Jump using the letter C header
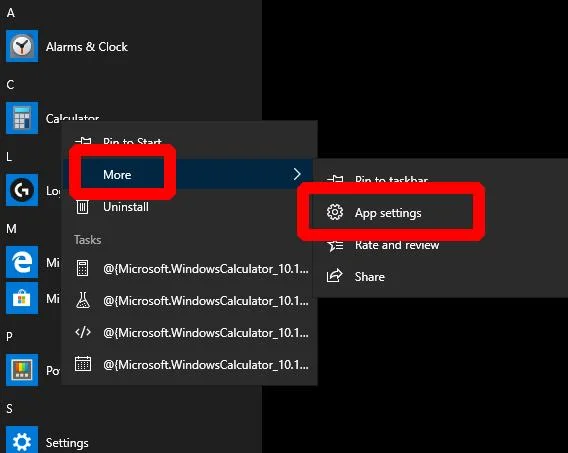Image resolution: width=568 pixels, height=453 pixels. [x=10, y=85]
